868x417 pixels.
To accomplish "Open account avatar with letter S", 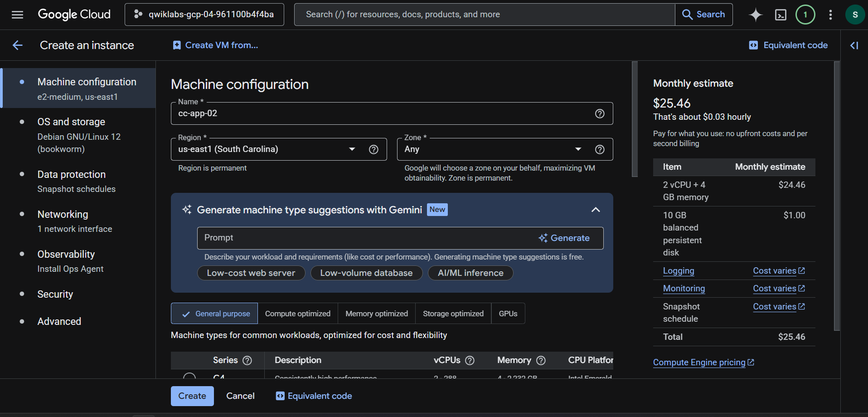I will click(855, 15).
